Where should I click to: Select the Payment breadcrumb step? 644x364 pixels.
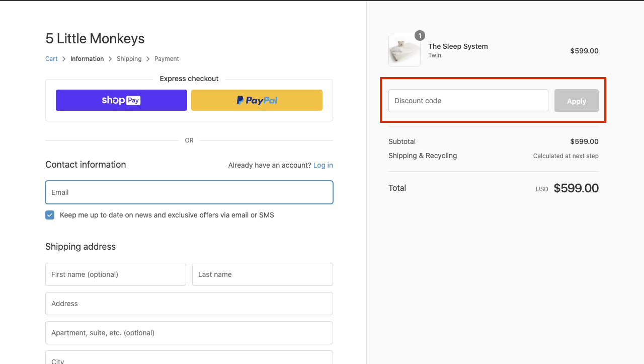[167, 59]
